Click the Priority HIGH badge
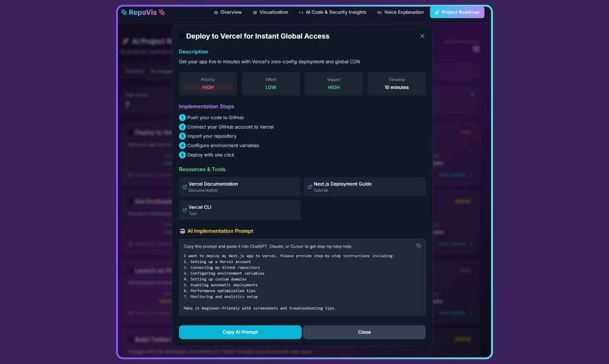This screenshot has width=609, height=364. tap(208, 87)
